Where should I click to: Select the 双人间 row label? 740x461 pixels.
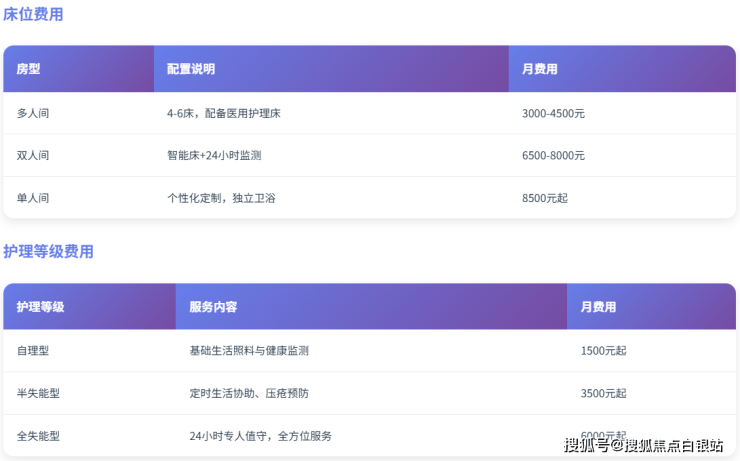point(33,156)
